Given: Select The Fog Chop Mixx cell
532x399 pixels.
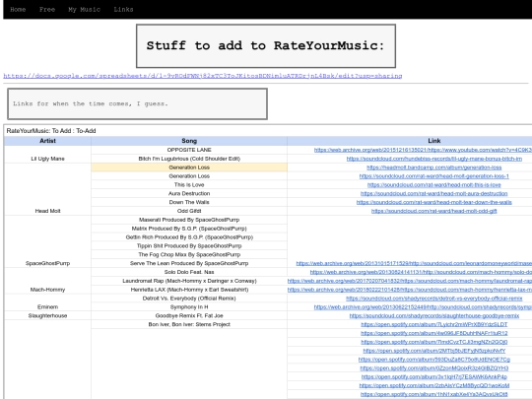Looking at the screenshot, I should [x=189, y=255].
